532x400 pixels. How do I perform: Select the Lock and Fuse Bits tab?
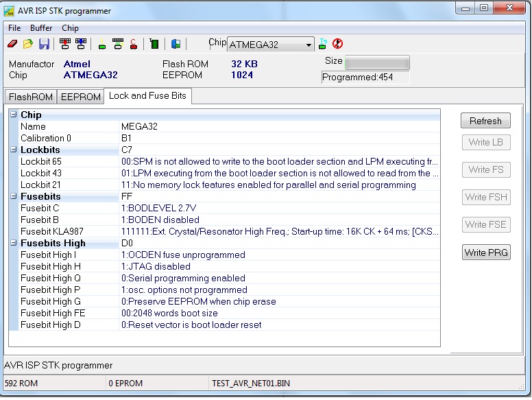click(x=147, y=96)
